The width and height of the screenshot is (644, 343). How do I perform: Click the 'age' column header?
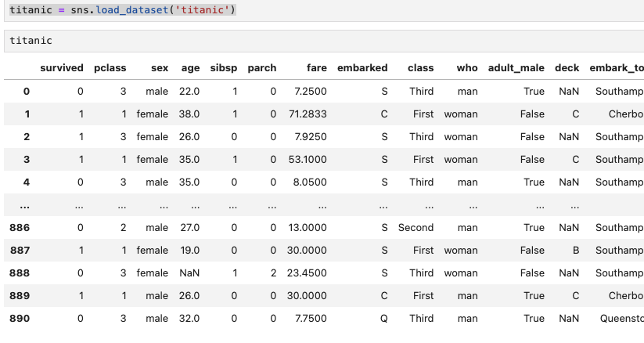tap(191, 68)
